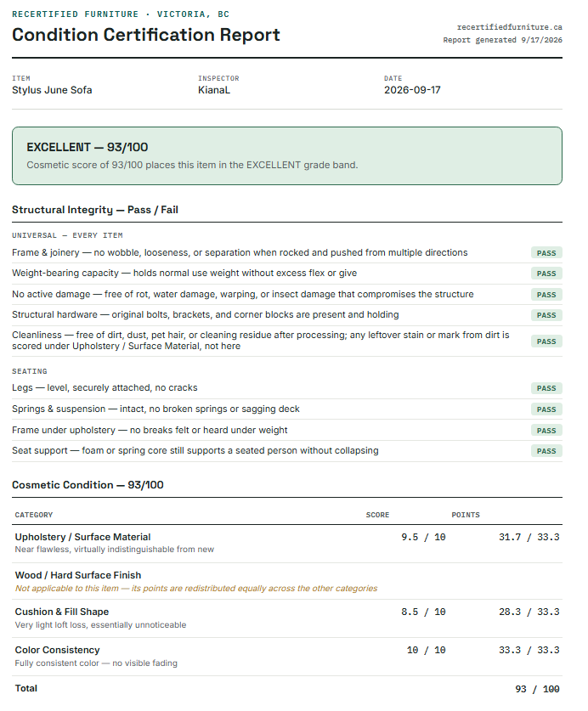The image size is (588, 711).
Task: Click the 'Springs & suspension' row text
Action: [155, 409]
